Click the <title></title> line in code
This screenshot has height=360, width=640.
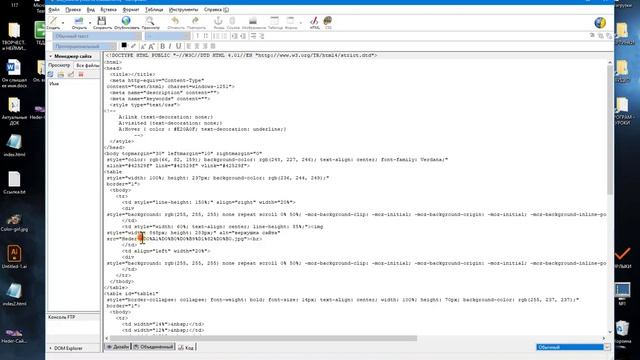(x=132, y=74)
